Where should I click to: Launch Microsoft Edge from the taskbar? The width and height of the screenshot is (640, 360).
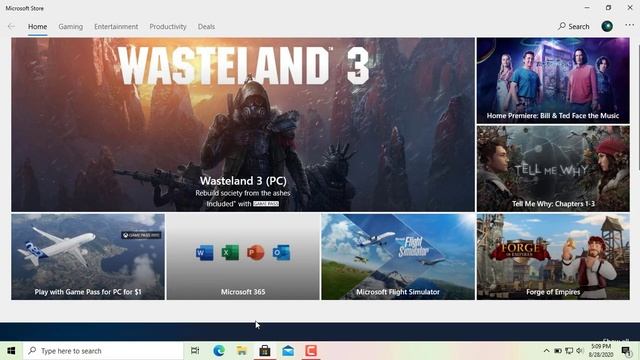coord(219,351)
